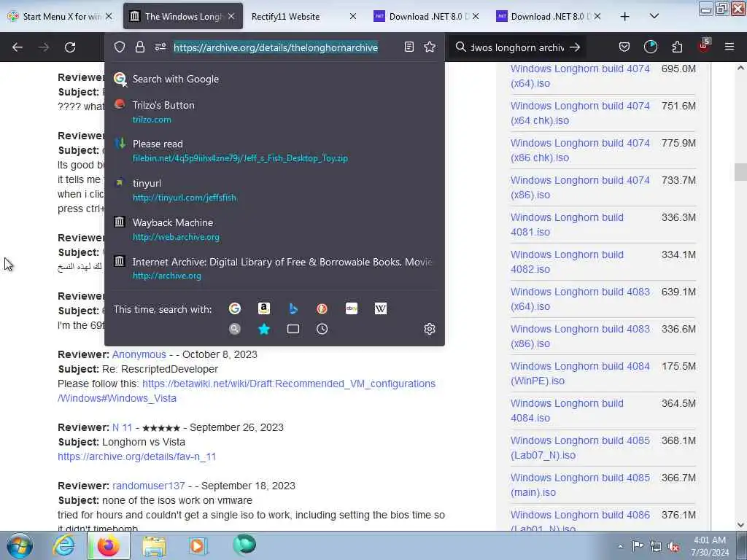
Task: Click the search box field
Action: 516,47
